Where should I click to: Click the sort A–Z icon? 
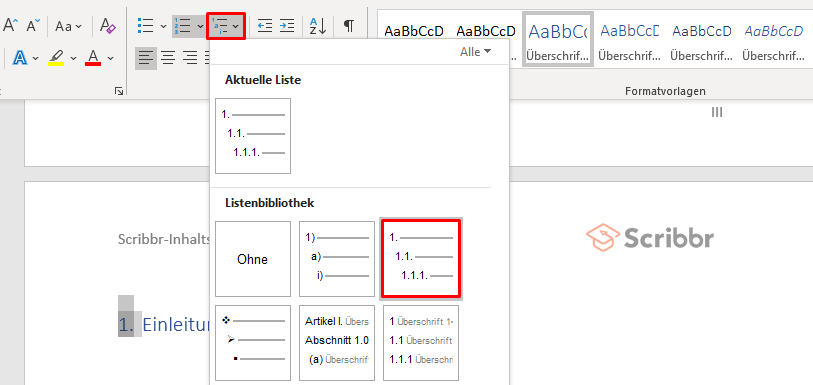click(x=318, y=26)
